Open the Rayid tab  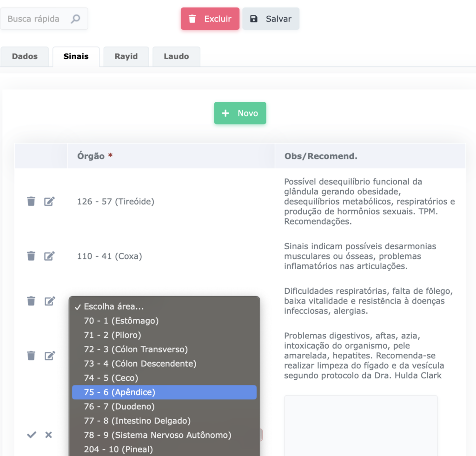point(126,57)
